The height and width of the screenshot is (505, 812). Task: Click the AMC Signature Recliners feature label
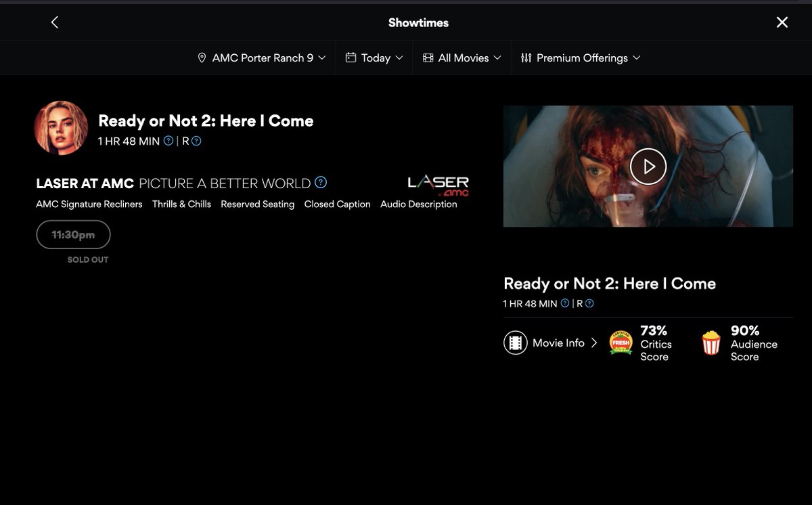89,204
